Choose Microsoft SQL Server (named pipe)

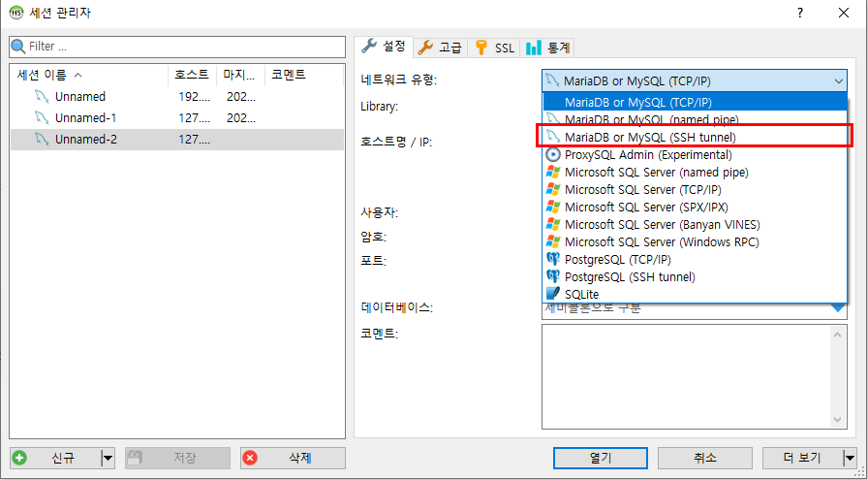pyautogui.click(x=695, y=172)
